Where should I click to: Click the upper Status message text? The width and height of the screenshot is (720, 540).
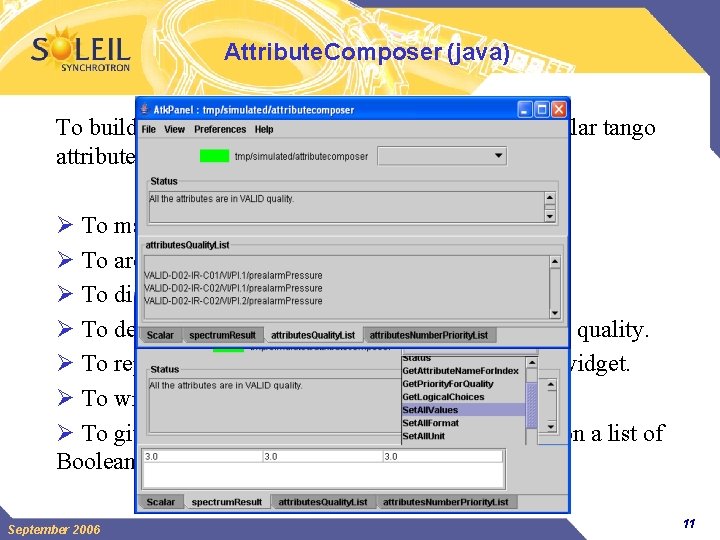click(x=221, y=199)
